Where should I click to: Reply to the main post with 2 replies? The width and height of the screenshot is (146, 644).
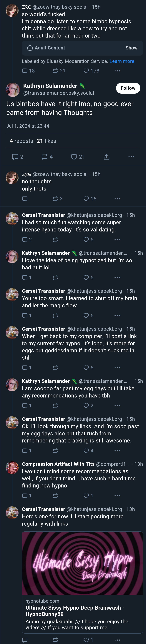tap(18, 157)
